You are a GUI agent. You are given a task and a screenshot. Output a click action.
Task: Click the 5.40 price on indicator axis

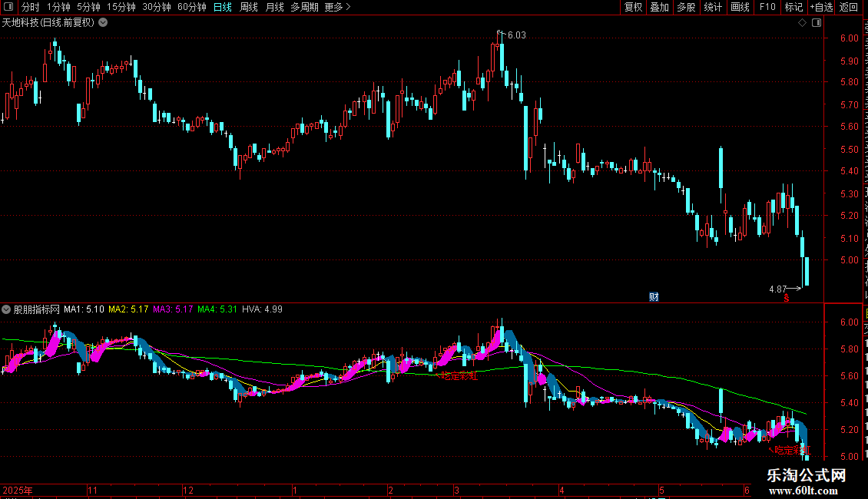(849, 403)
